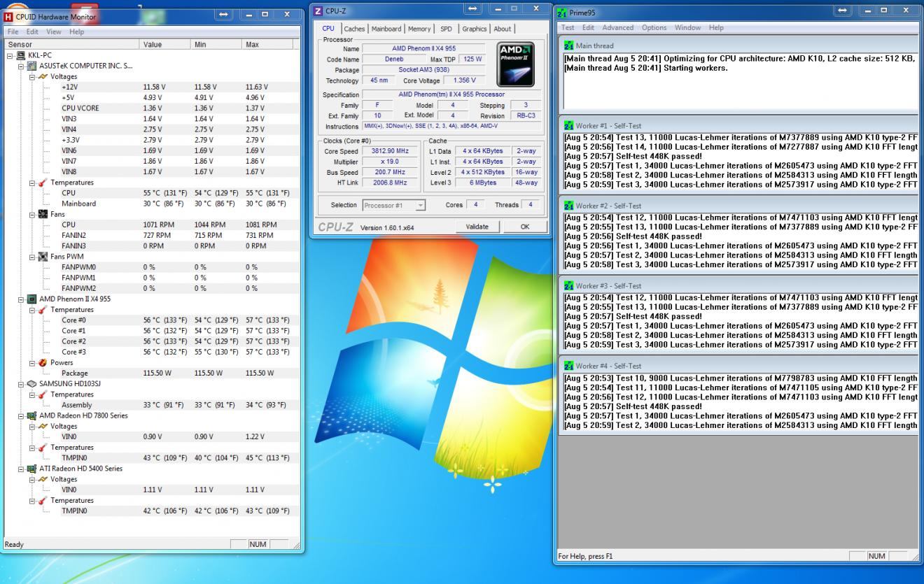Open the Processor #1 selection dropdown
This screenshot has width=924, height=584.
pyautogui.click(x=420, y=206)
